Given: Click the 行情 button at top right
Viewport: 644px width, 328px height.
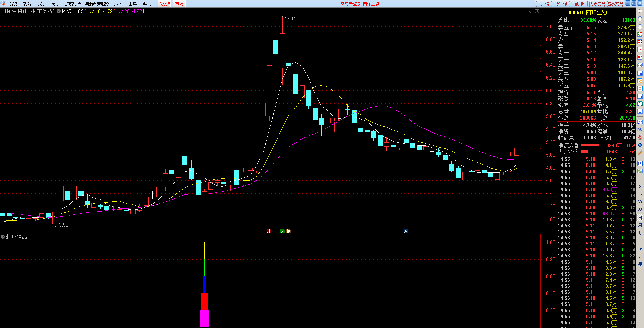Looking at the screenshot, I should click(x=544, y=4).
